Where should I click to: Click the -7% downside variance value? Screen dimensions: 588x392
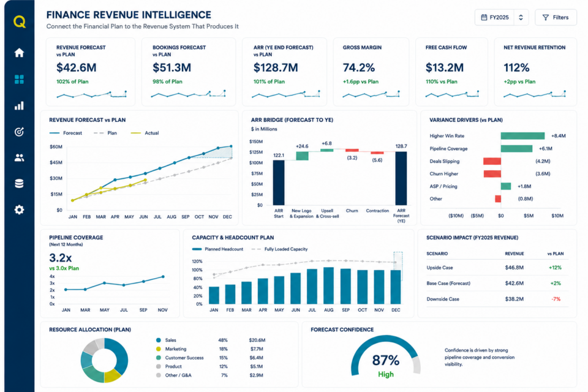556,299
